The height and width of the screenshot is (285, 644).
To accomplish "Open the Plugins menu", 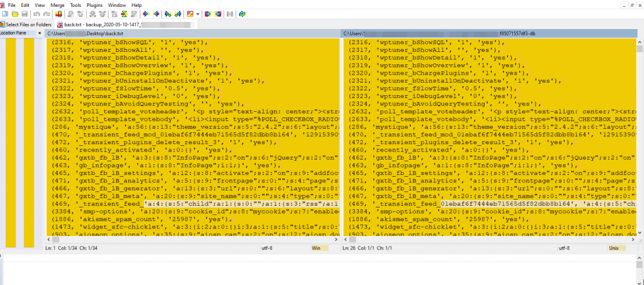I will click(95, 5).
